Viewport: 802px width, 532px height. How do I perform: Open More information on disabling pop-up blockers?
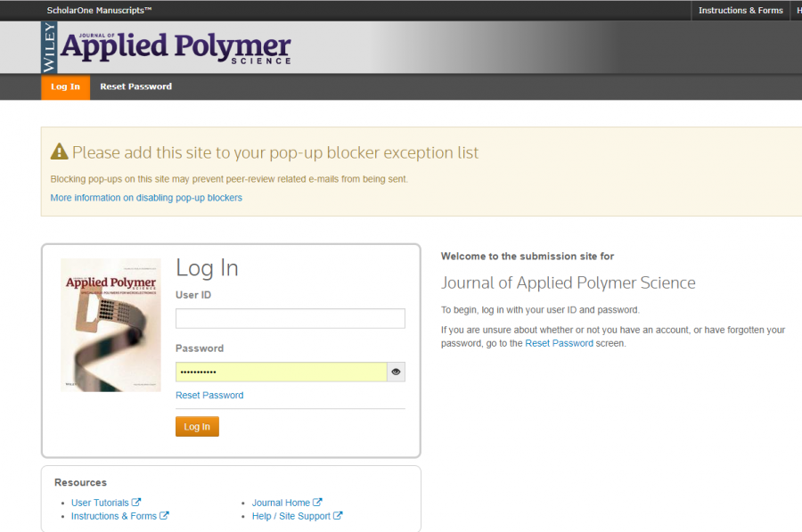(x=146, y=198)
